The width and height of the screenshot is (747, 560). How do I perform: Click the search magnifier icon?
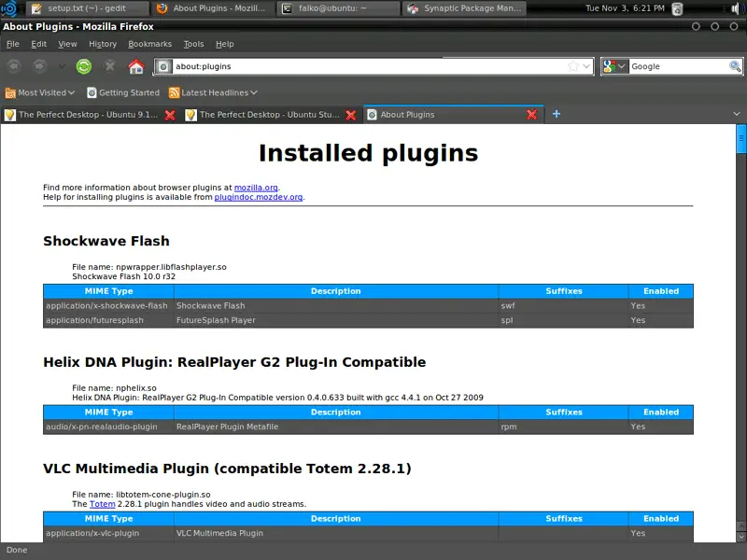point(735,66)
